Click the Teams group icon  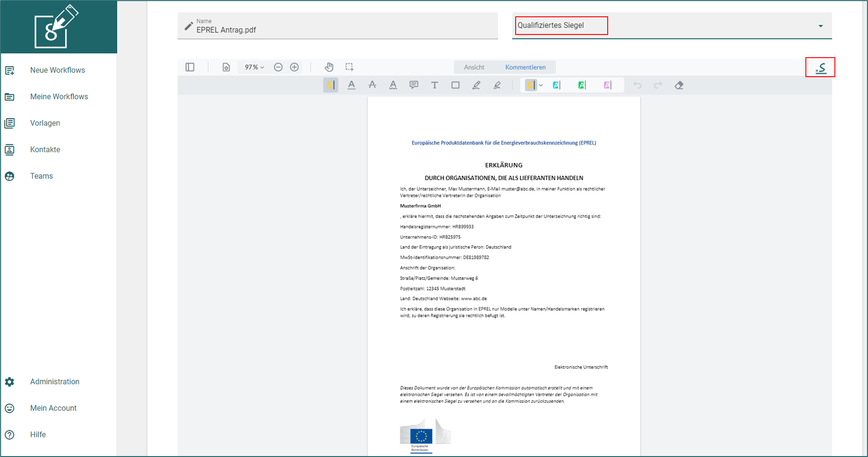tap(10, 176)
